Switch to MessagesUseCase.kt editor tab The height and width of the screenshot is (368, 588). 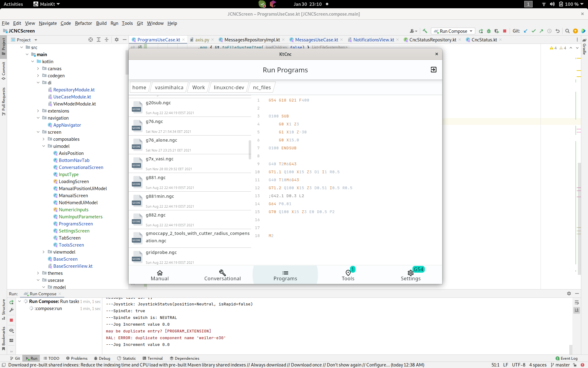(316, 40)
